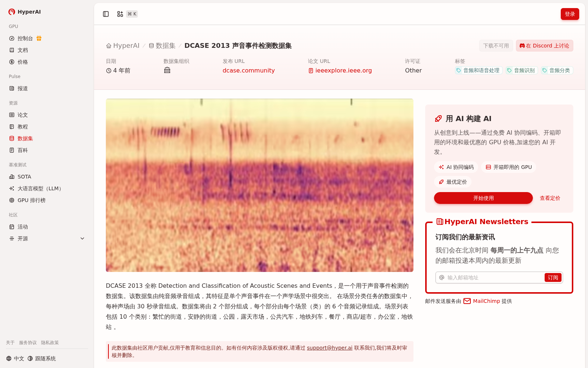Open 活动 in the sidebar
The width and height of the screenshot is (588, 368).
(47, 227)
